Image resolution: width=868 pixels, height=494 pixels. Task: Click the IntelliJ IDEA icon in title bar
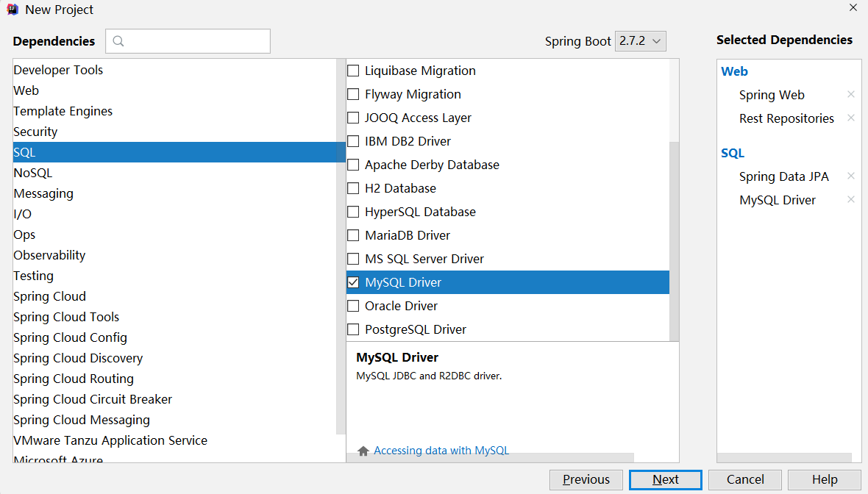click(x=13, y=10)
